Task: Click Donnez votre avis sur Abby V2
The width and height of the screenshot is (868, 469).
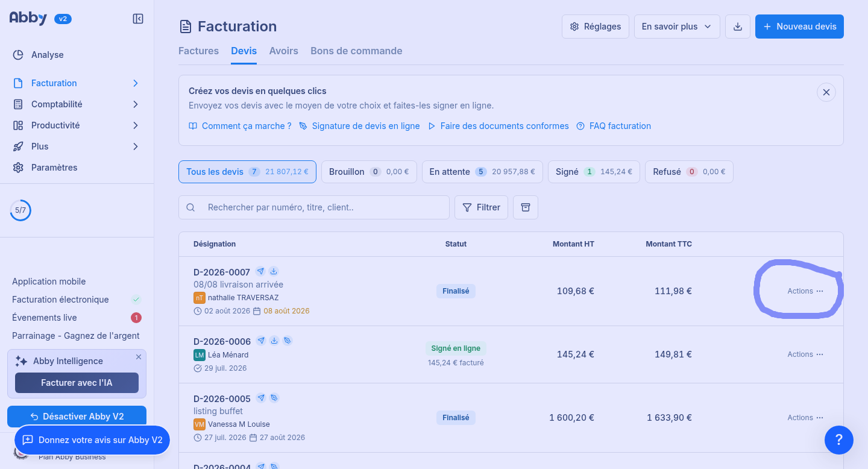Action: pyautogui.click(x=92, y=440)
